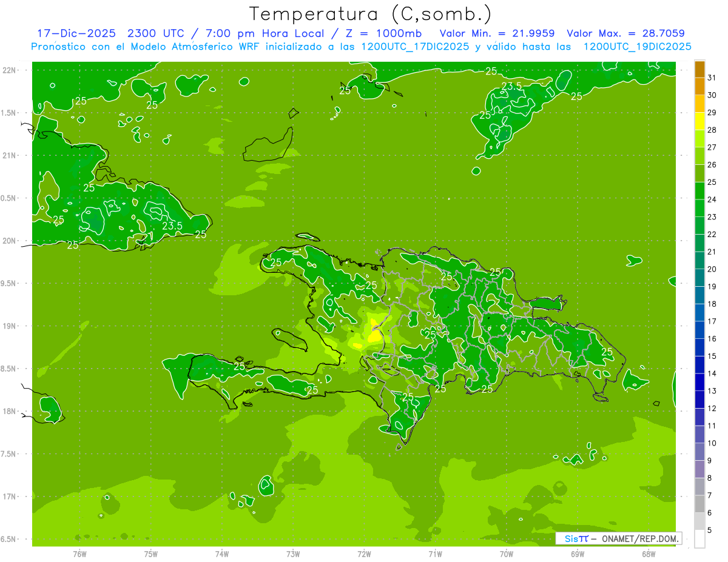Click the '73W' longitude label
This screenshot has height=562, width=728.
(293, 554)
